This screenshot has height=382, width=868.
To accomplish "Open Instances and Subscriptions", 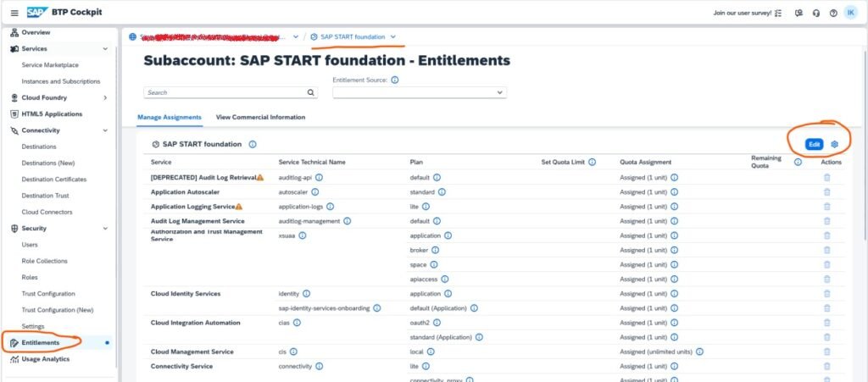I will [x=61, y=81].
